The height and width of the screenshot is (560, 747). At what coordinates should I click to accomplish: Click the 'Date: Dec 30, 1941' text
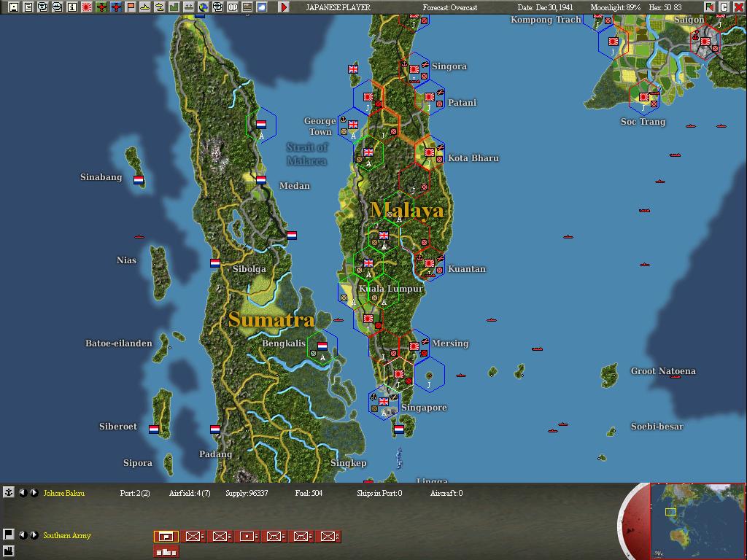pyautogui.click(x=546, y=7)
